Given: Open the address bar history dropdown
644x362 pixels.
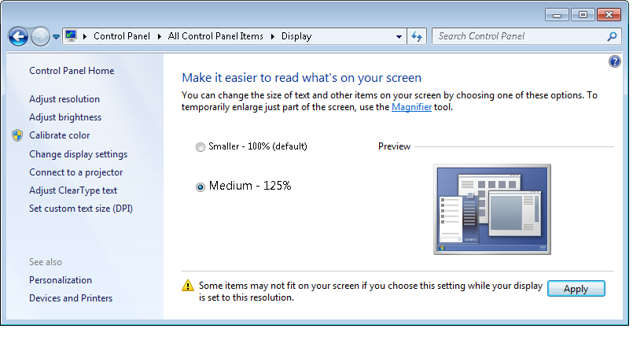Looking at the screenshot, I should pyautogui.click(x=399, y=36).
